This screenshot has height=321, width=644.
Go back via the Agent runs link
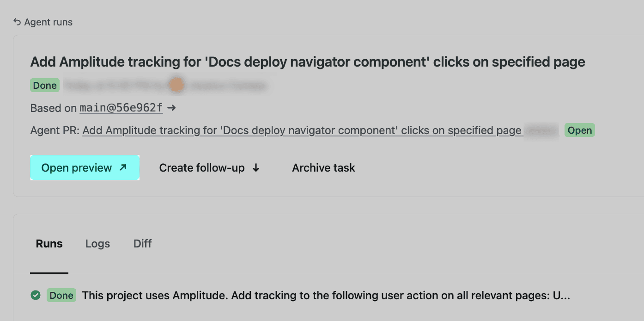click(x=48, y=22)
